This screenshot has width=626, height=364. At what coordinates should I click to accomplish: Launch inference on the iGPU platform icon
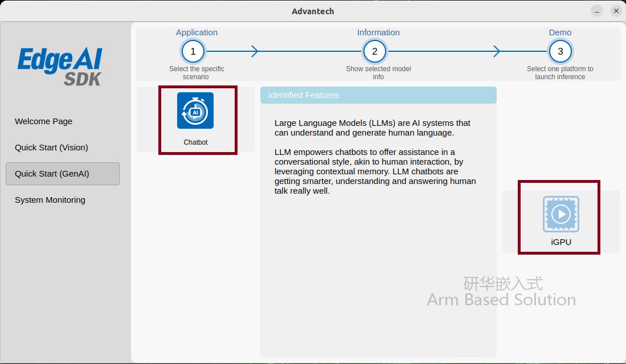point(561,214)
